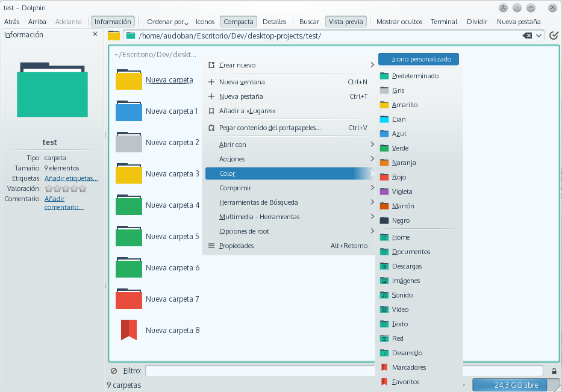Select the red bookmark Nueva carpeta 8

click(157, 330)
